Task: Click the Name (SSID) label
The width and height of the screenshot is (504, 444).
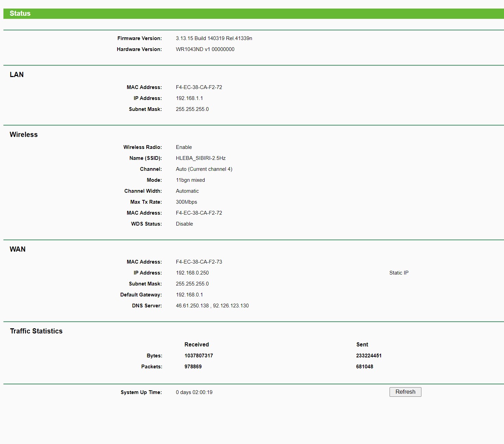Action: [146, 158]
